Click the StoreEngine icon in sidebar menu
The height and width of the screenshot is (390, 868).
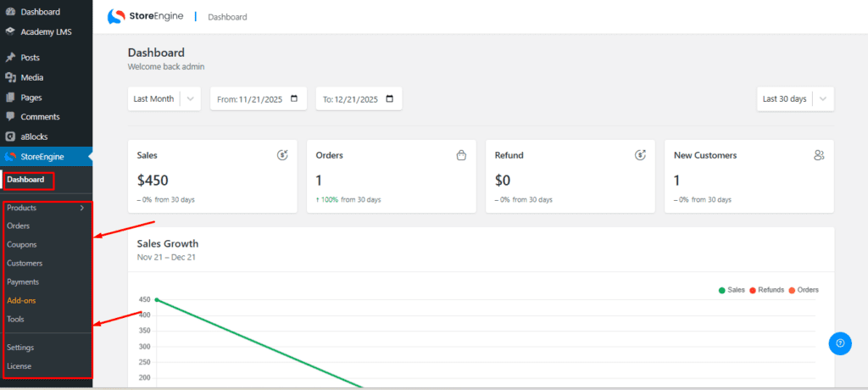[10, 157]
